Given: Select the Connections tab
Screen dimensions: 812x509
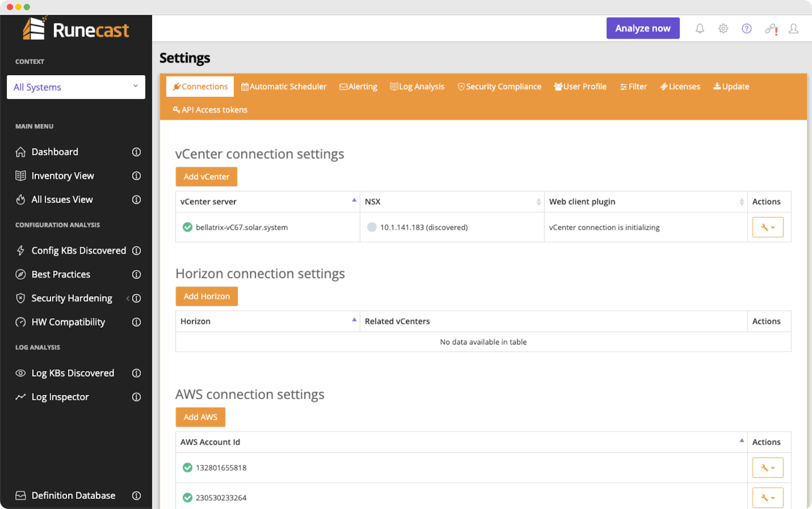Looking at the screenshot, I should pyautogui.click(x=200, y=87).
